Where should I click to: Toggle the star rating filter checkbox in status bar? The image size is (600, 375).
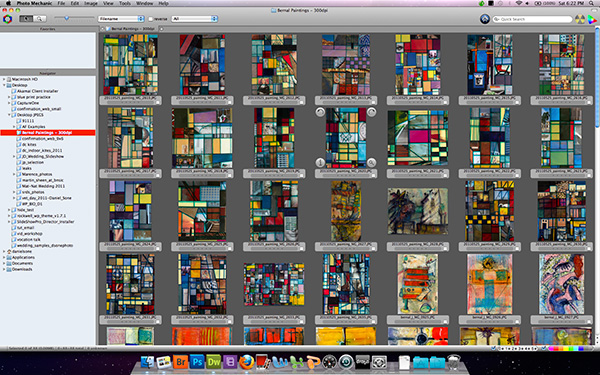[x=494, y=348]
